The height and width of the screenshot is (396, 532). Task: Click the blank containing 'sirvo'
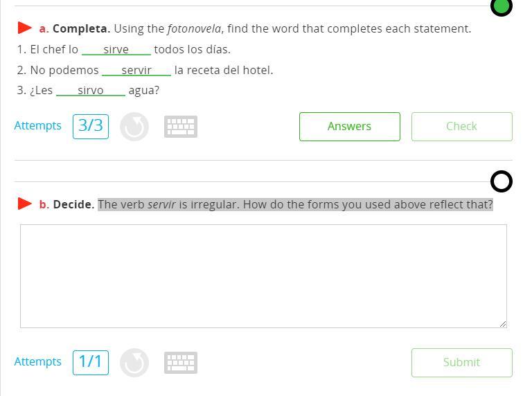pos(91,90)
